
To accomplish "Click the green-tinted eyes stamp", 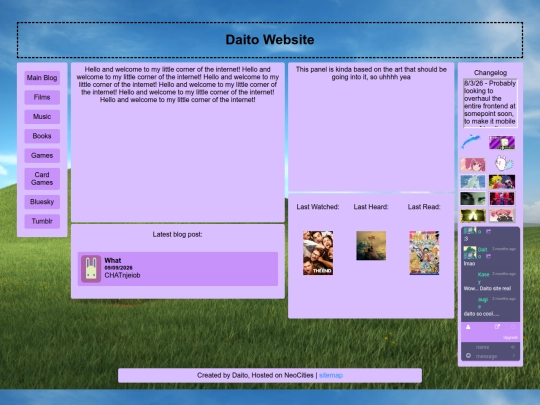I will coord(473,199).
